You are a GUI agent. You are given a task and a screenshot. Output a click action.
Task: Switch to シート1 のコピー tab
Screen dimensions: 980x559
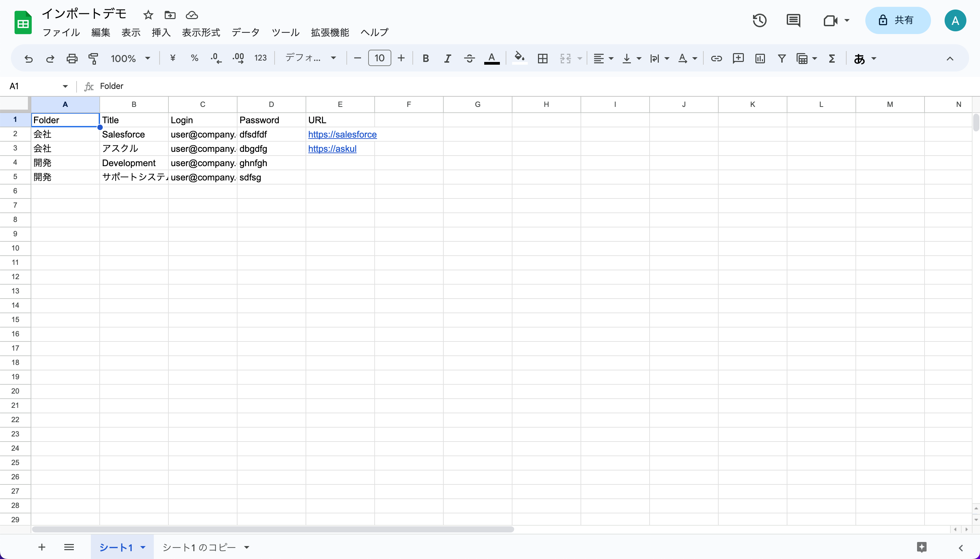coord(199,547)
